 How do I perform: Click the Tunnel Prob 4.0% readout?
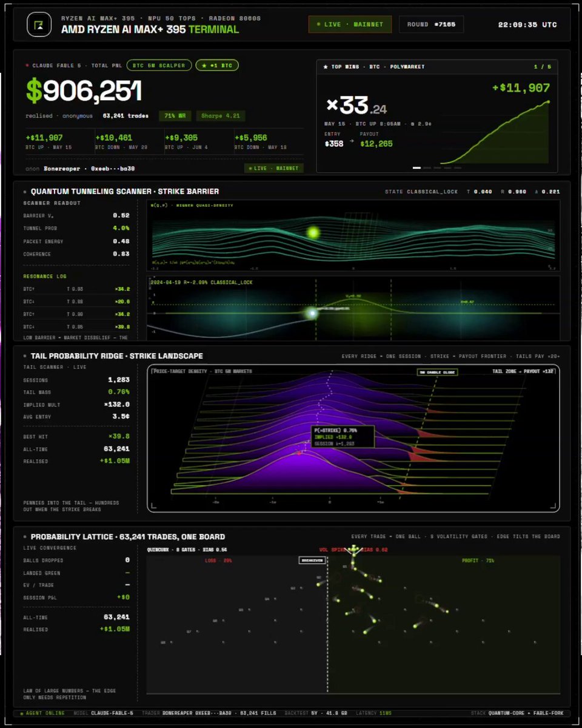76,228
